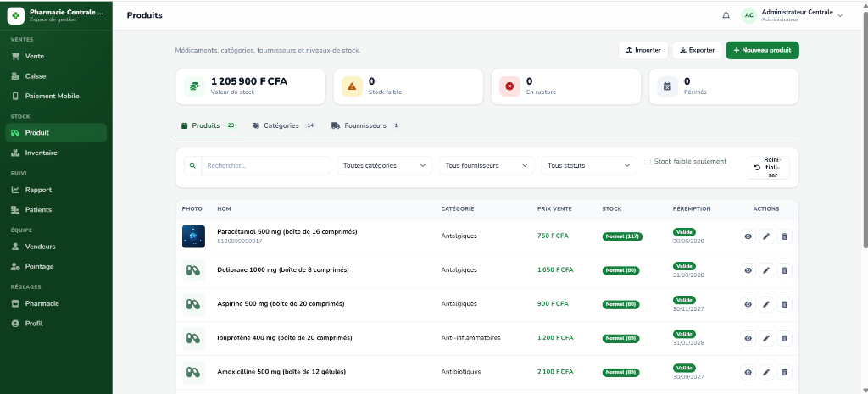Expand the Administrateur Centrale account menu chevron
The height and width of the screenshot is (394, 868).
click(840, 15)
